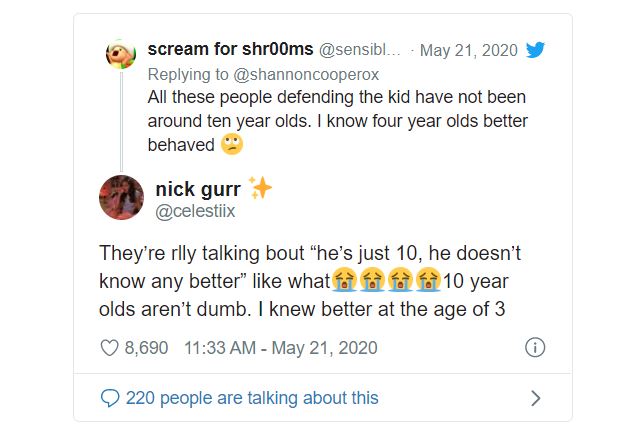Open the 'Replying to @shannoncooperox' link
This screenshot has width=629, height=428.
(263, 74)
